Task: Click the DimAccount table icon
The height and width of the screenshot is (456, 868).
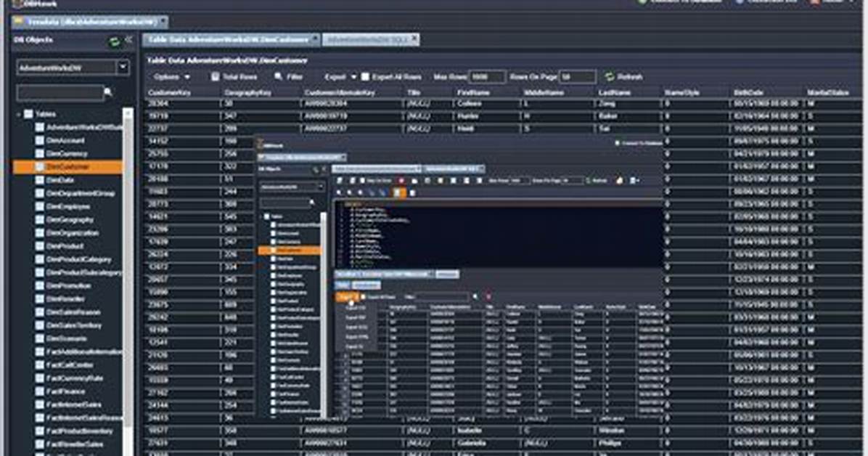Action: coord(40,140)
